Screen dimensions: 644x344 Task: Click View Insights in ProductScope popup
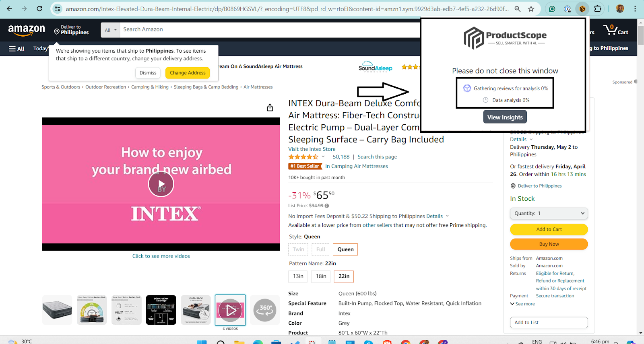pos(505,117)
